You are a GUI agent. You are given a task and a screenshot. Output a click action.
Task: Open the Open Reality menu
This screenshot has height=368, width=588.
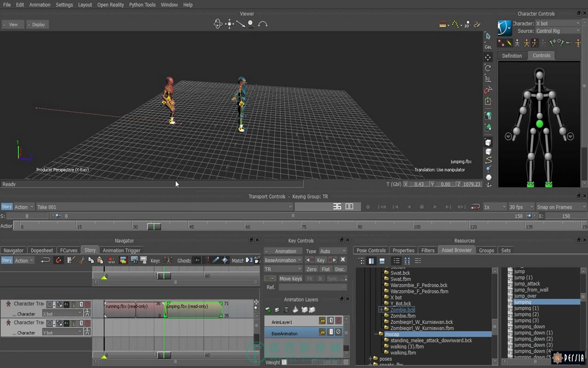click(111, 5)
